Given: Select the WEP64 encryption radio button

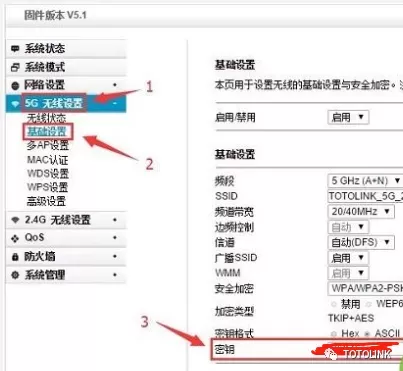Looking at the screenshot, I should (x=369, y=304).
